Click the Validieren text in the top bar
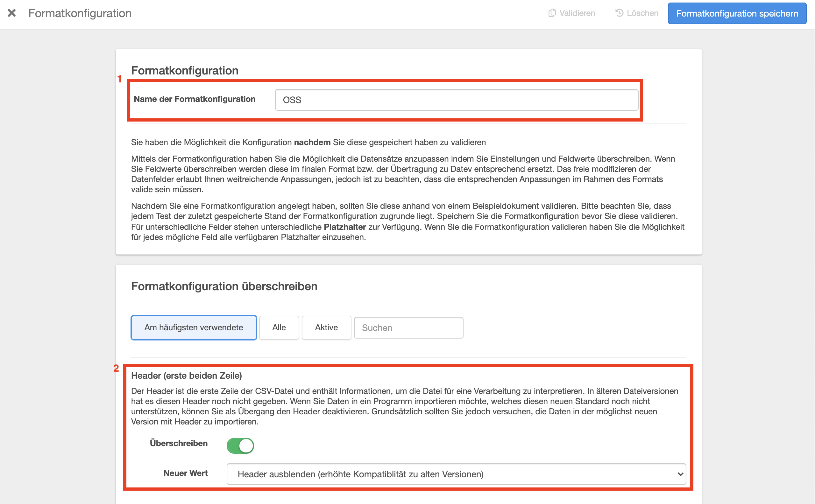This screenshot has width=815, height=504. click(x=577, y=13)
